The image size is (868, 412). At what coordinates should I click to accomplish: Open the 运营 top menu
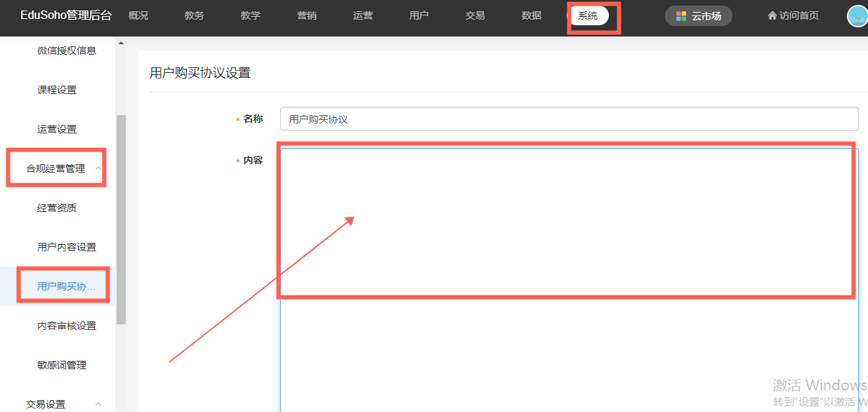point(363,15)
